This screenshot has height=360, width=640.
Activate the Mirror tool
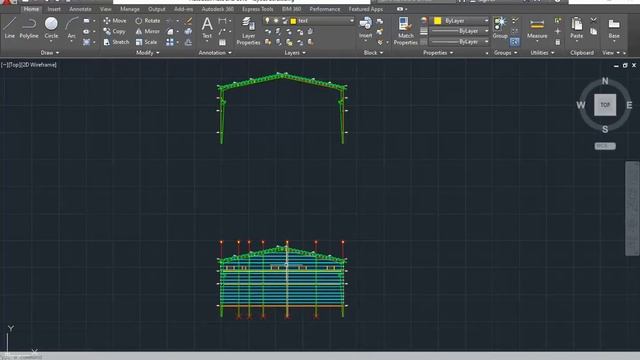(147, 31)
